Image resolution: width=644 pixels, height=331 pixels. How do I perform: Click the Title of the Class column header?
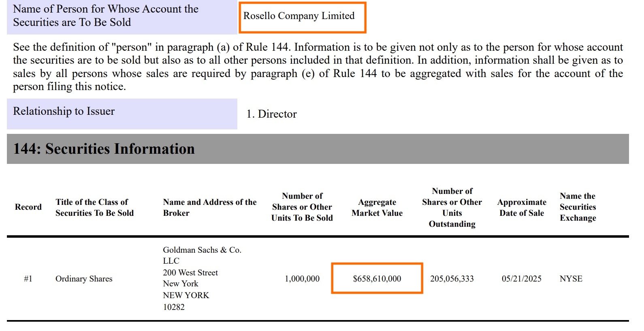click(x=94, y=207)
